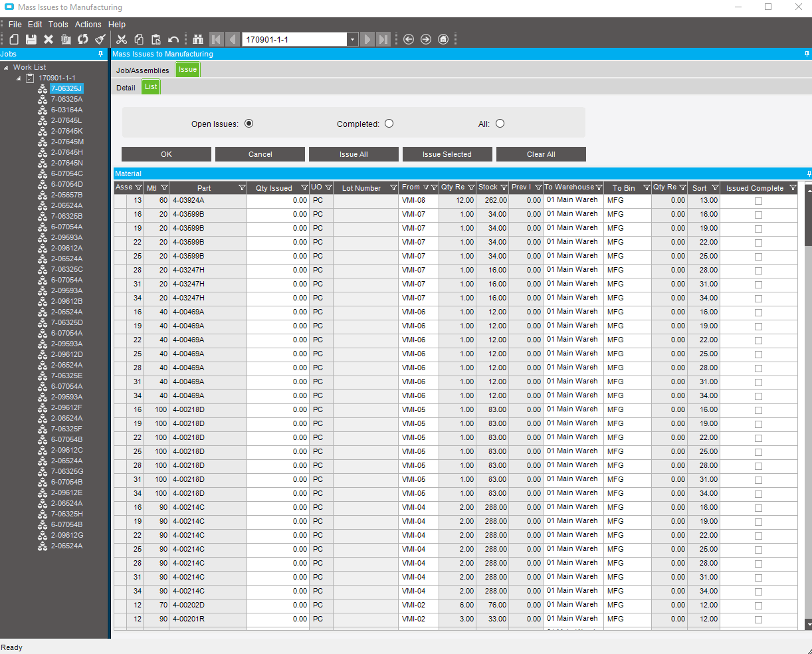Select assembly 6-03164A in Jobs tree
Screen dimensions: 812x654
[x=66, y=110]
